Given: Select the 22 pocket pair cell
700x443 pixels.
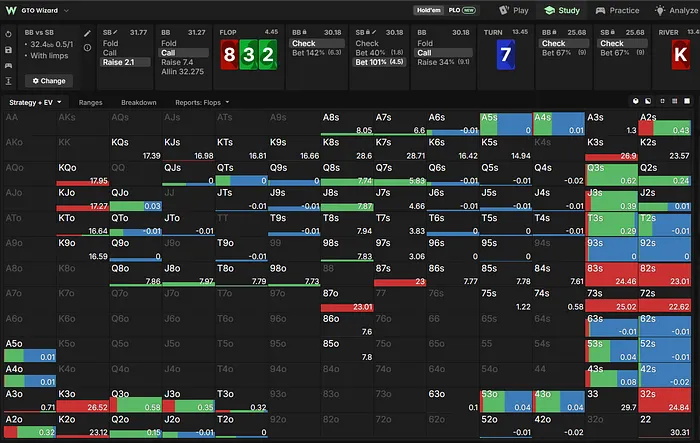Looking at the screenshot, I should point(664,426).
